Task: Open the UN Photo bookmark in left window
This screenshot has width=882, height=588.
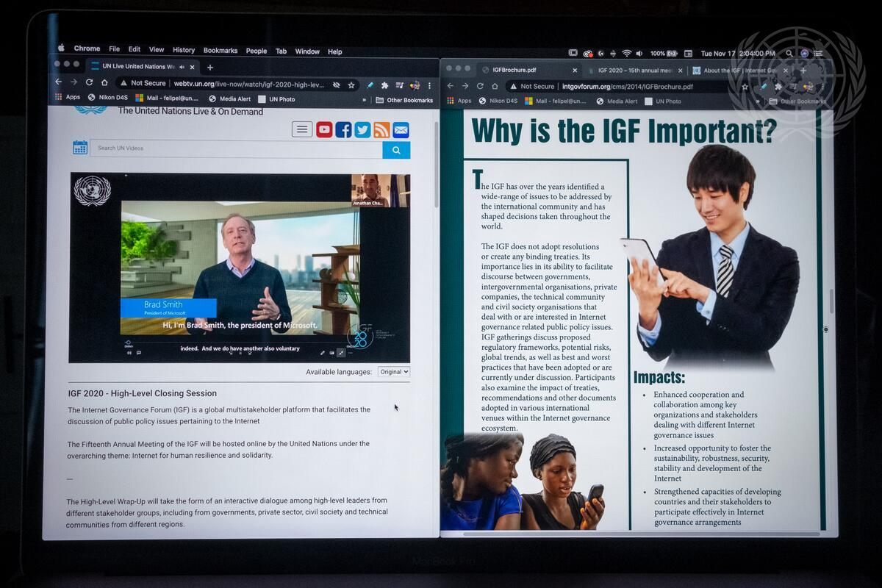Action: [276, 99]
